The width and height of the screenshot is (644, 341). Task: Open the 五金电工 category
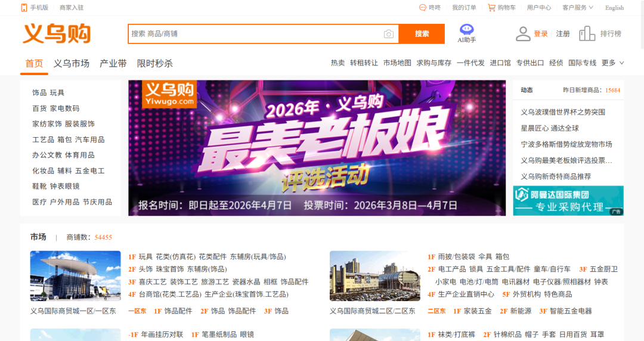click(89, 171)
